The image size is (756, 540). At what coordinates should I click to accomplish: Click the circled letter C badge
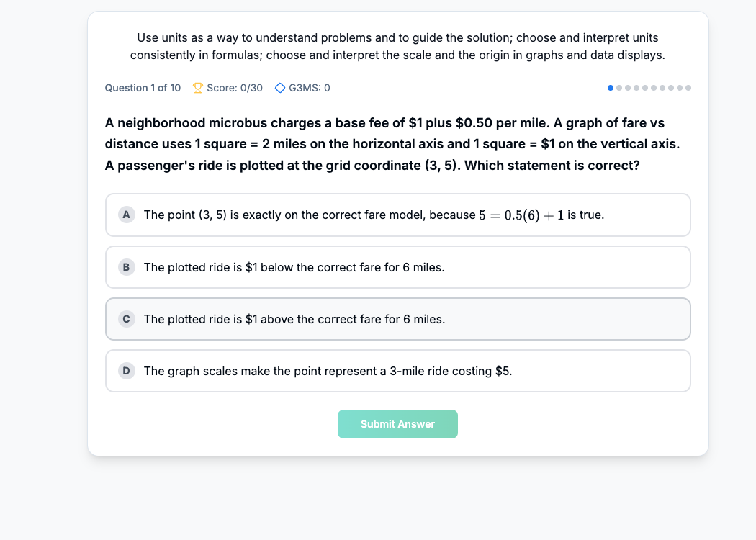click(x=127, y=319)
